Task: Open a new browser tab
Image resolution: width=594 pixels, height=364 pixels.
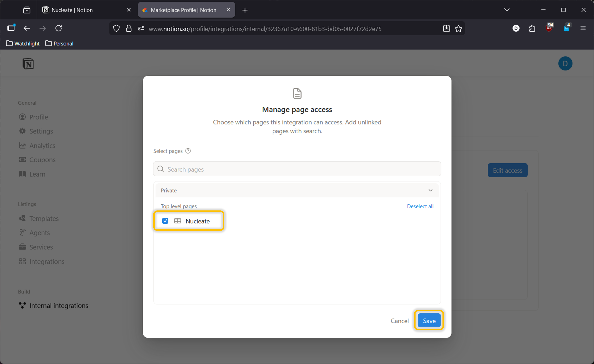Action: (245, 10)
